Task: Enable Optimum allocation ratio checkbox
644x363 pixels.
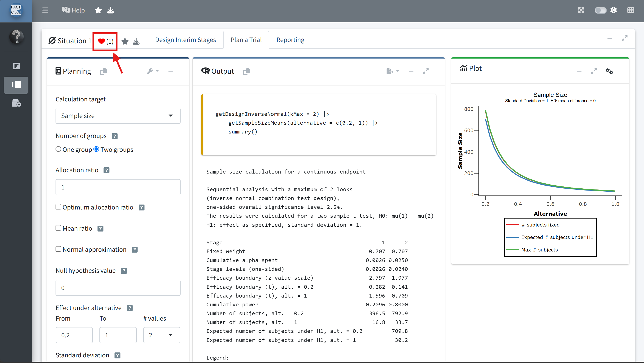Action: point(58,207)
